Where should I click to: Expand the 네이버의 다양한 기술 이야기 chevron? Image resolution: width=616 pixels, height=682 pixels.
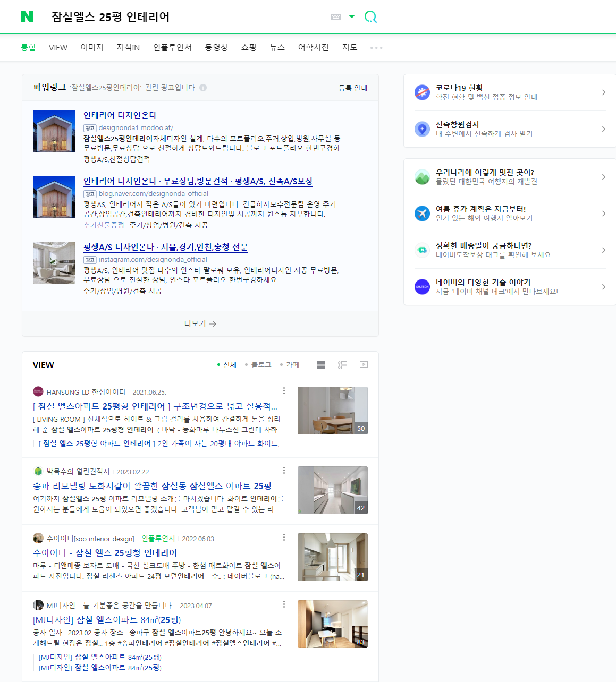[x=603, y=287]
